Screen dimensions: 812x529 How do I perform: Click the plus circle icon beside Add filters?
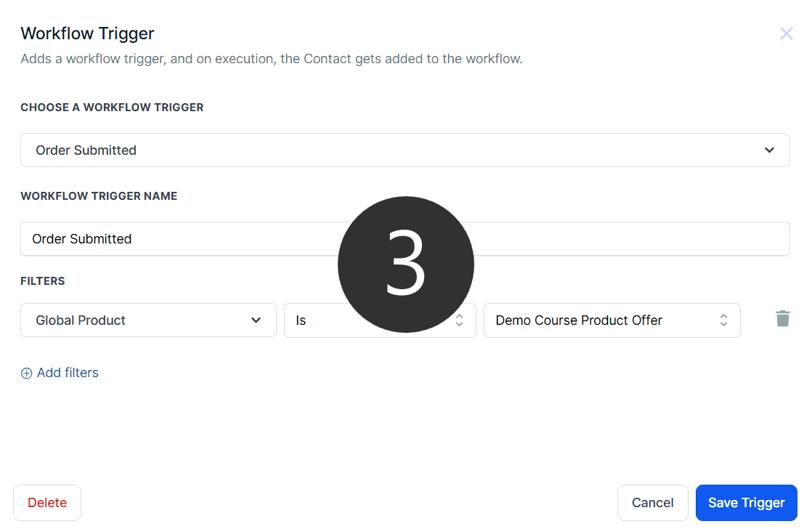point(27,373)
